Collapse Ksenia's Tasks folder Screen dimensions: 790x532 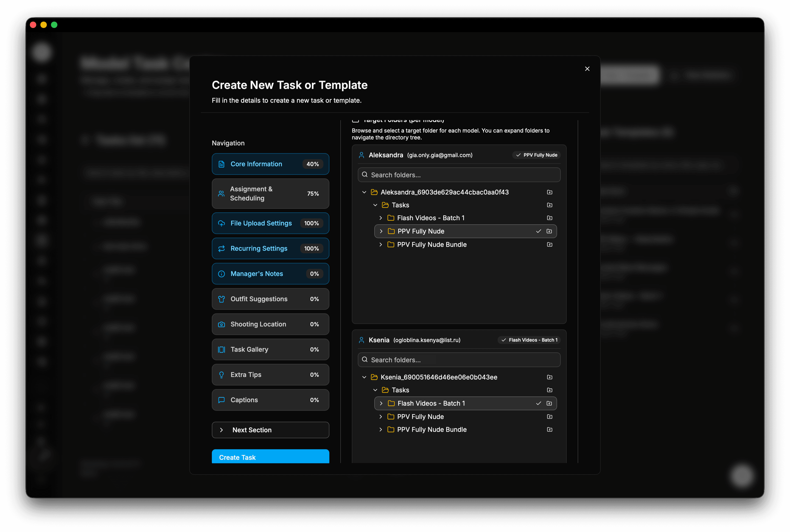[375, 390]
